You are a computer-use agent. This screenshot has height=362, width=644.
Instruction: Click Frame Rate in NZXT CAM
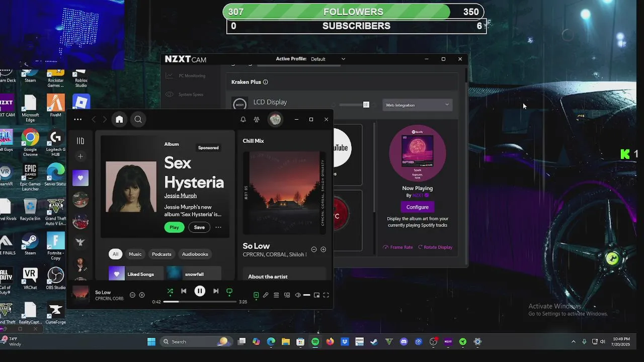click(x=398, y=247)
